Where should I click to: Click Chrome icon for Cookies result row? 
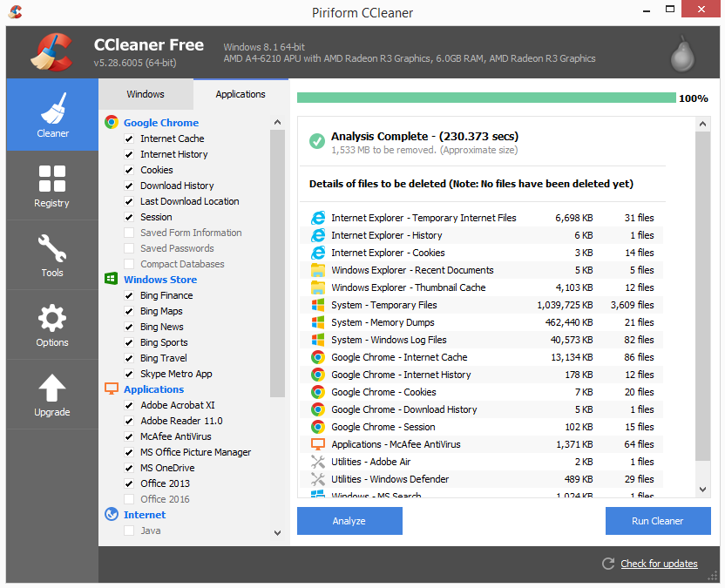(318, 392)
